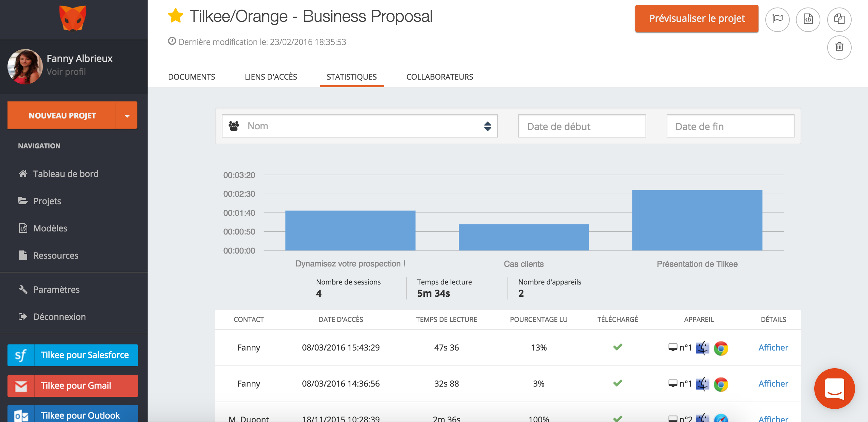This screenshot has width=868, height=422.
Task: Select the STATISTIQUES tab
Action: tap(351, 77)
